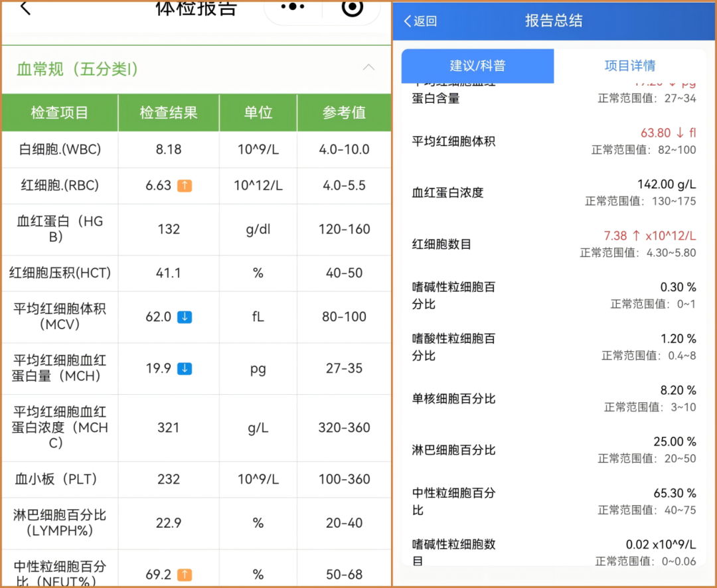Tap the orange up-arrow beside RBC result 6.63
This screenshot has width=717, height=588.
click(185, 186)
